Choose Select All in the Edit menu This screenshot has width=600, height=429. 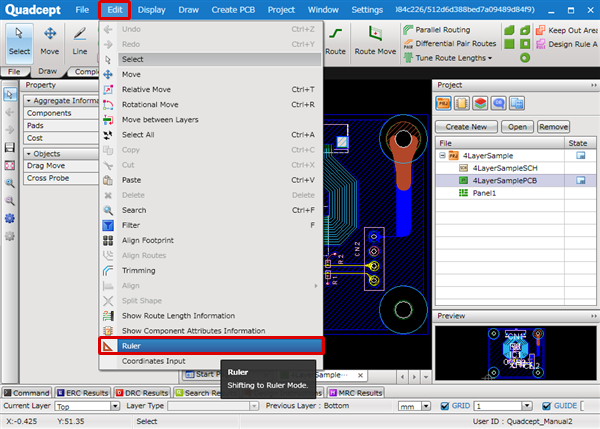[x=211, y=135]
